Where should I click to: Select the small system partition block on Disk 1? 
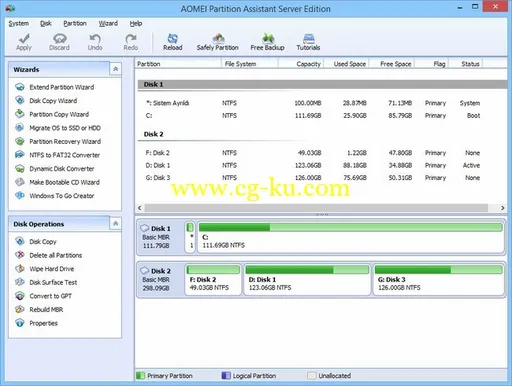coord(190,237)
